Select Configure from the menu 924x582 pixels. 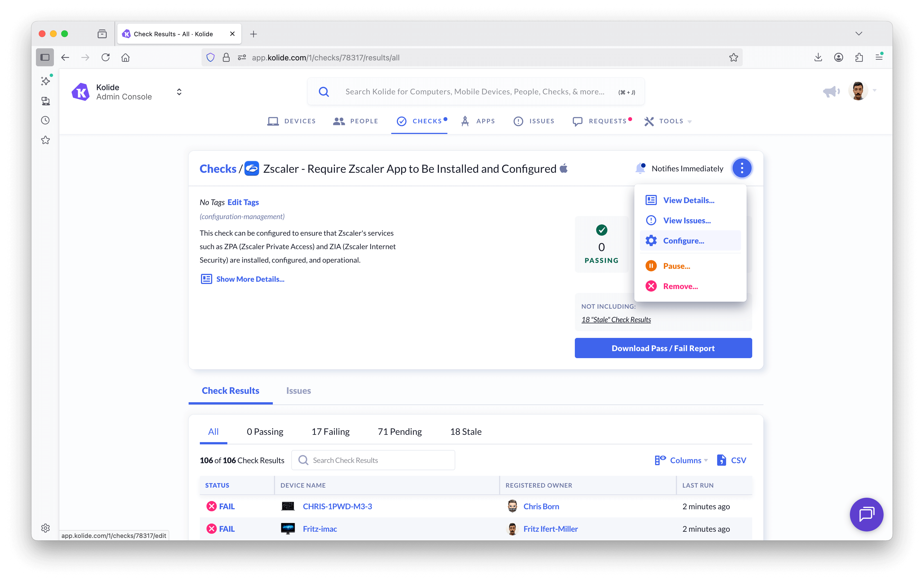pos(683,241)
